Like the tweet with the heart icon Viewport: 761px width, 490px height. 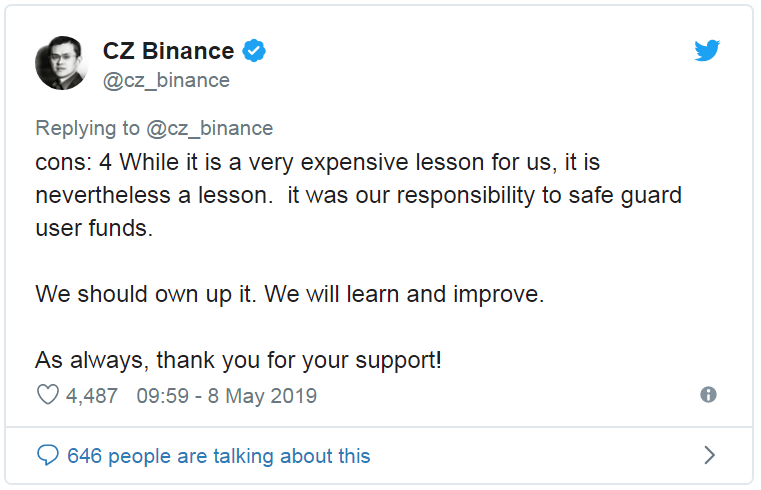pyautogui.click(x=47, y=396)
